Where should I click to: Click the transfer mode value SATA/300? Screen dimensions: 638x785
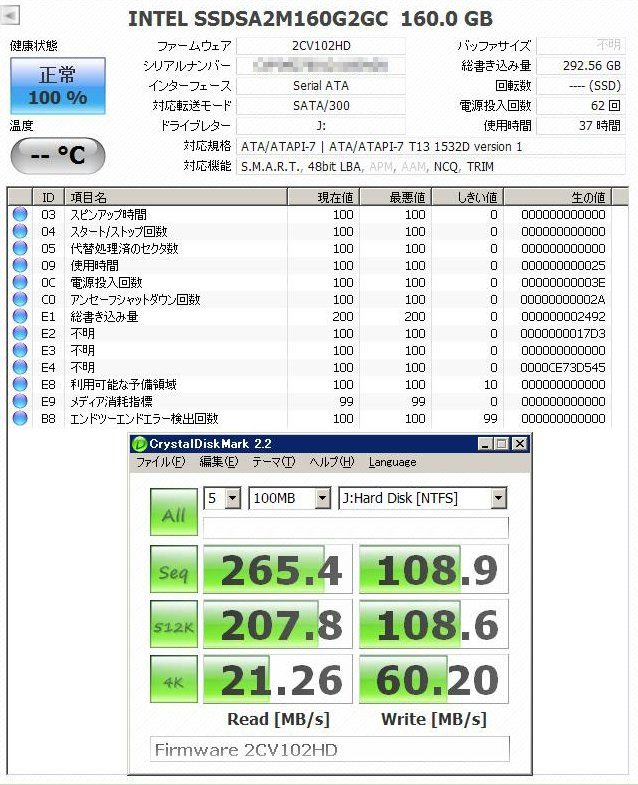(321, 106)
